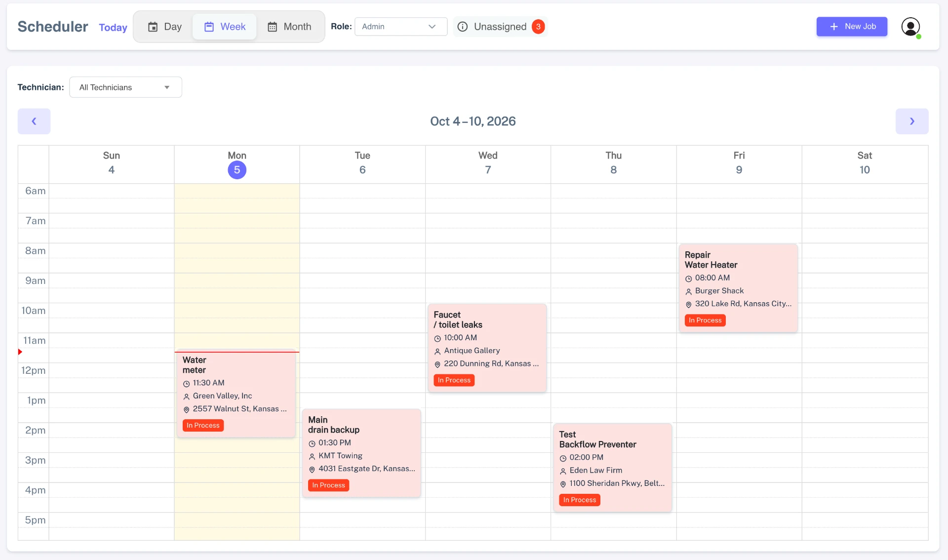Click the red unassigned count badge 3
948x560 pixels.
pos(538,27)
